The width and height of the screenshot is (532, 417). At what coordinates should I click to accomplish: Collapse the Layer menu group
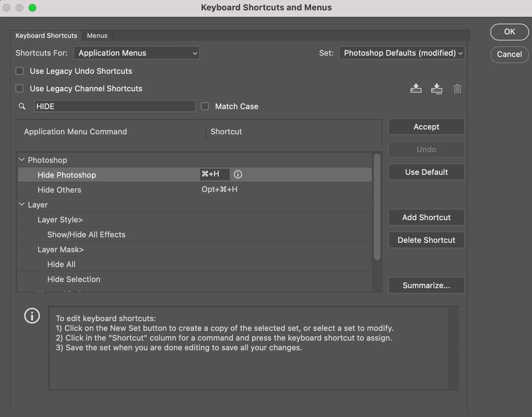click(22, 204)
